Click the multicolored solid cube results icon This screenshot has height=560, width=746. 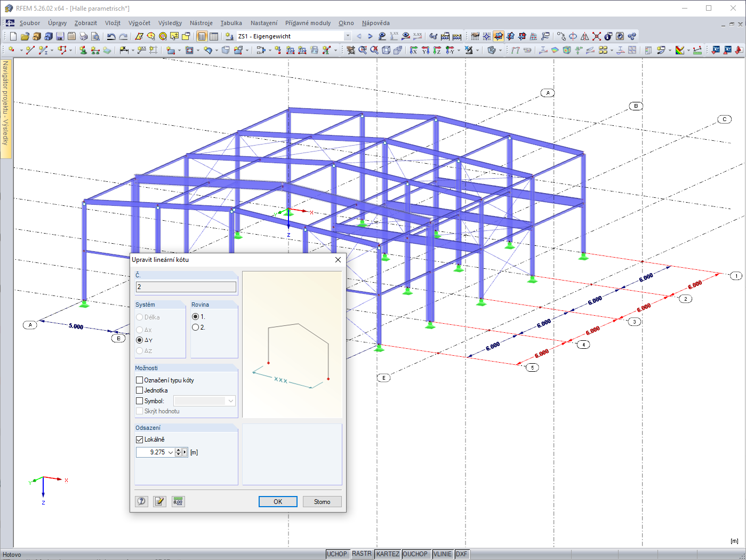tap(567, 50)
